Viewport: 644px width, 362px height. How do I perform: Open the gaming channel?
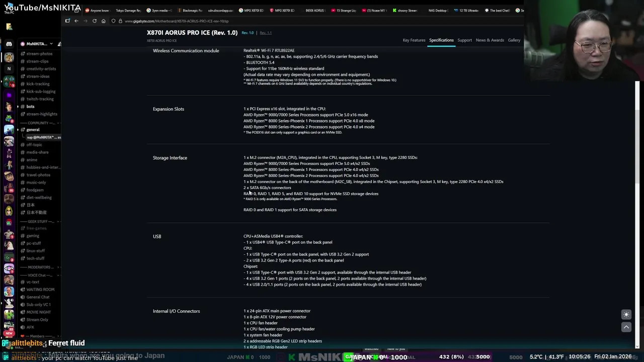pyautogui.click(x=33, y=235)
